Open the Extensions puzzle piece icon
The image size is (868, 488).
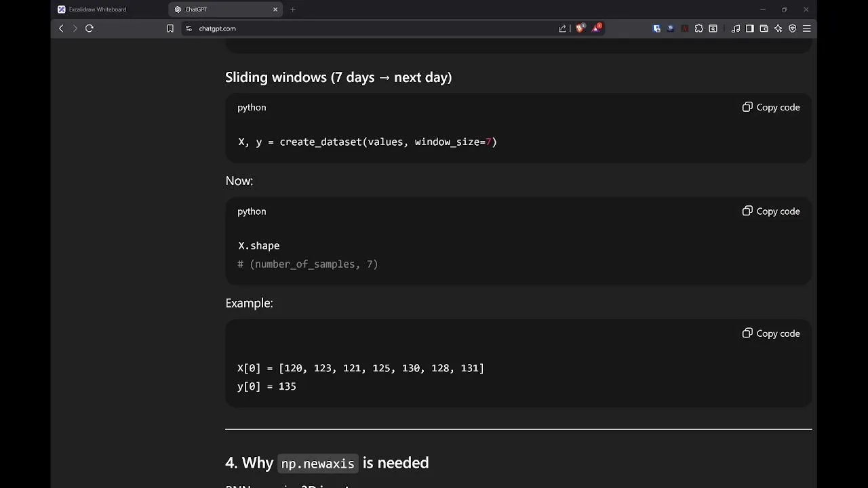point(699,28)
